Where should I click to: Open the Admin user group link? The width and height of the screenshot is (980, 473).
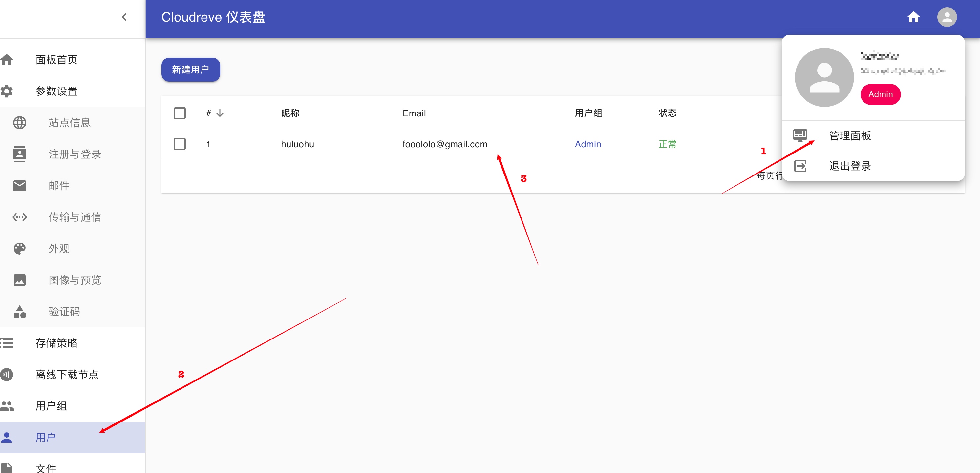pos(587,144)
